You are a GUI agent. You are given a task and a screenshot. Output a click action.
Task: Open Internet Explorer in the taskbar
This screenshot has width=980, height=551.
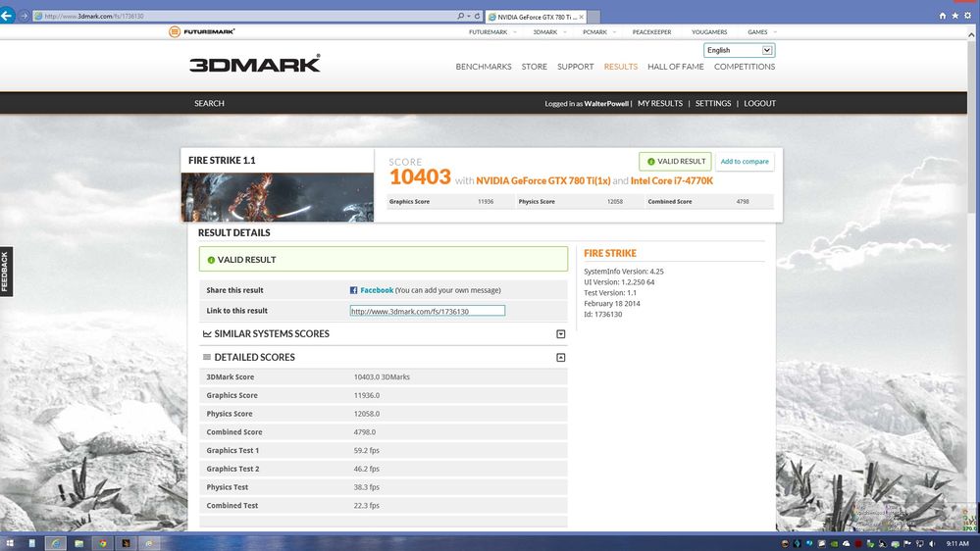click(x=56, y=543)
